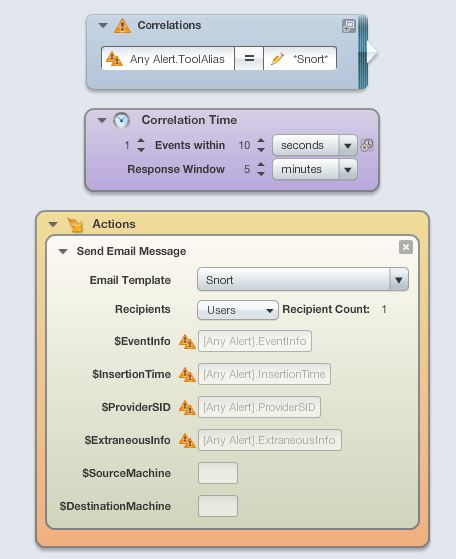456x559 pixels.
Task: Collapse the Correlations panel triangle
Action: pos(103,25)
